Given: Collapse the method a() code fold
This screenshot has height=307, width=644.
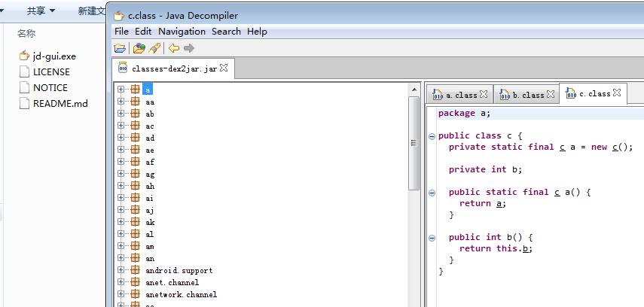Looking at the screenshot, I should pyautogui.click(x=432, y=193).
